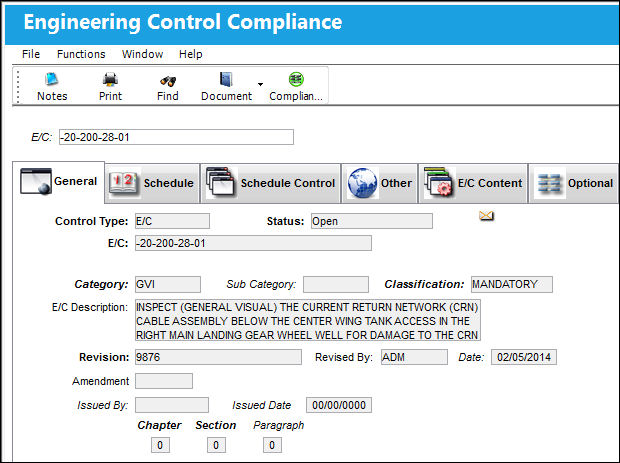620x463 pixels.
Task: Click the Sub Category label
Action: tap(261, 284)
